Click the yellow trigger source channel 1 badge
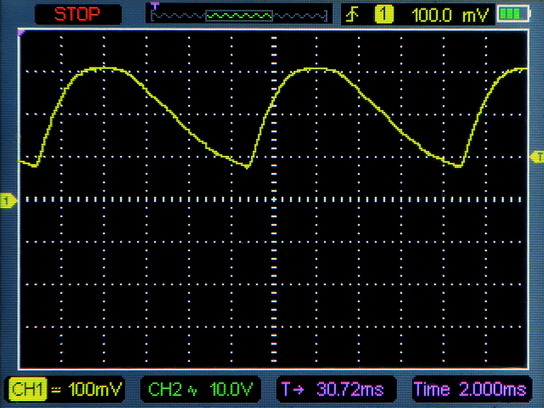The height and width of the screenshot is (408, 544). (x=384, y=15)
